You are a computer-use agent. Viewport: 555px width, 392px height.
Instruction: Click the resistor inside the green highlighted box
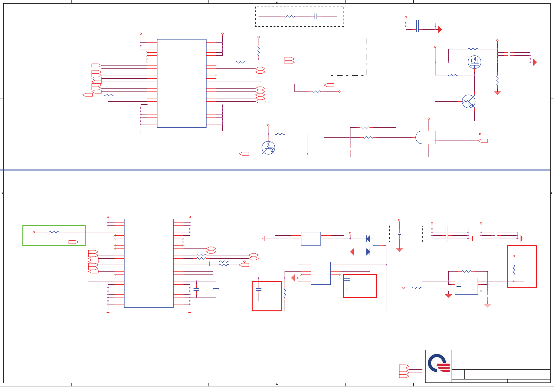pos(54,232)
